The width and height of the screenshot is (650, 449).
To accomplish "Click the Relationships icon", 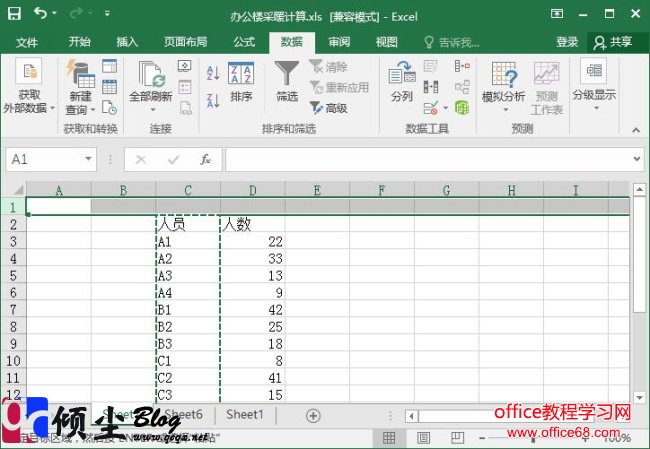I will 462,87.
